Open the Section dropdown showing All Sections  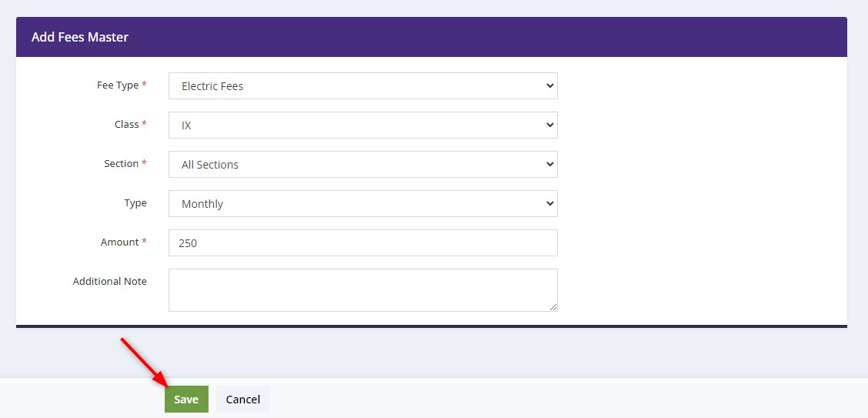click(362, 165)
